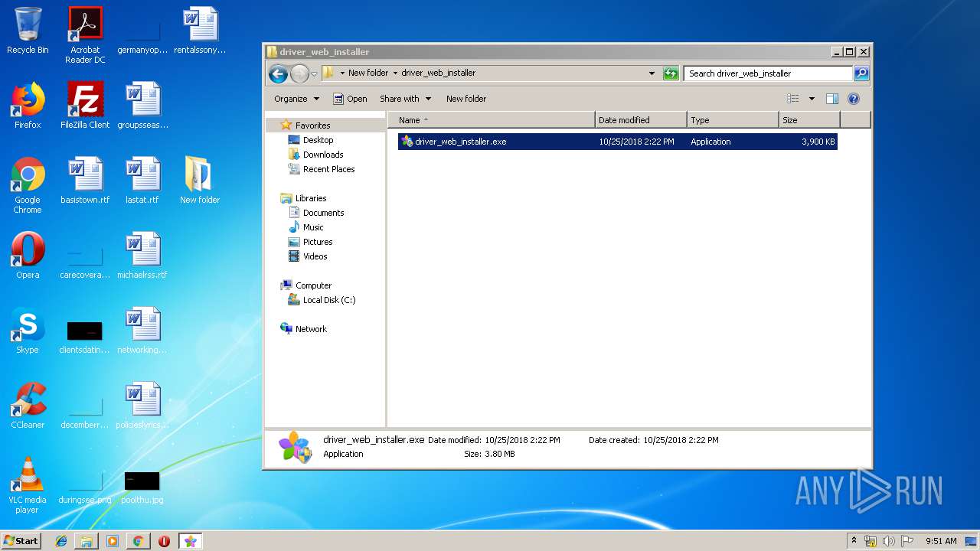Open Internet Explorer from taskbar
This screenshot has width=980, height=551.
(x=61, y=541)
